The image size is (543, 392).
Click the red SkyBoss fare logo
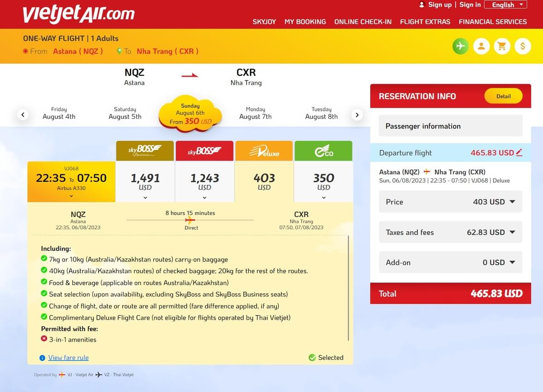[x=205, y=151]
